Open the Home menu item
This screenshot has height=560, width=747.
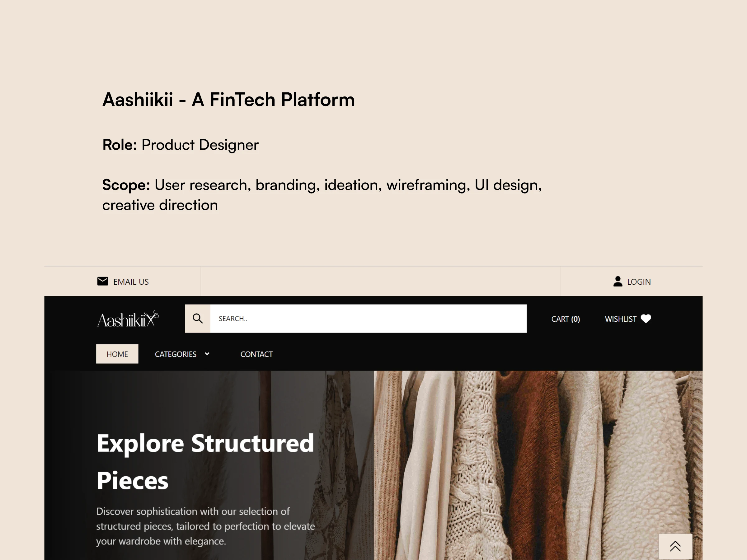(x=117, y=354)
